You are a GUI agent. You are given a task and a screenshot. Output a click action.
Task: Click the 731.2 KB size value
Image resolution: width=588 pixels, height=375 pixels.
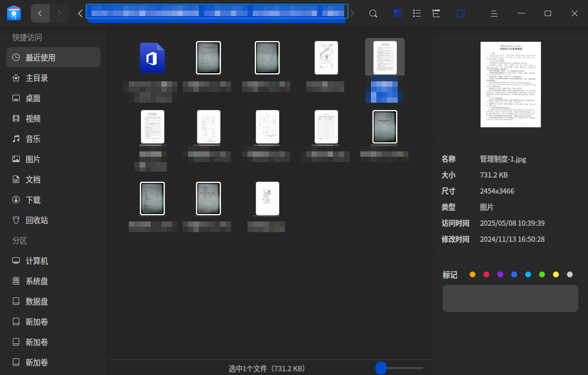[494, 175]
